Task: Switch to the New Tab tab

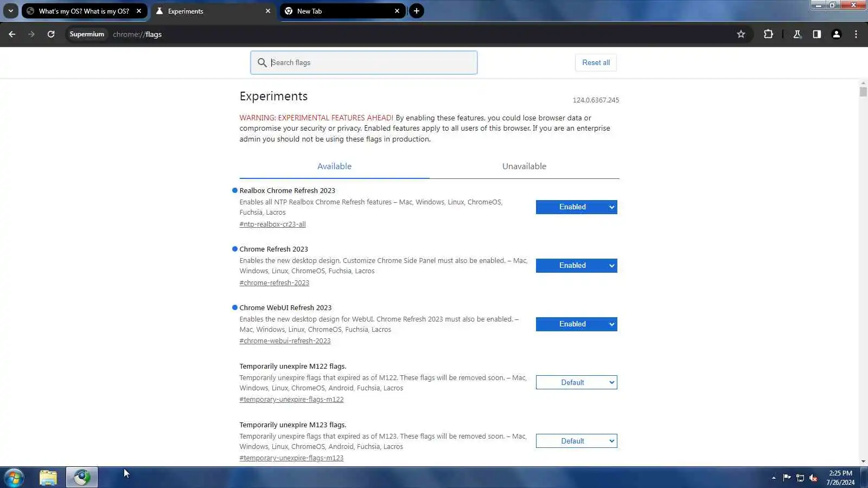Action: pyautogui.click(x=342, y=11)
